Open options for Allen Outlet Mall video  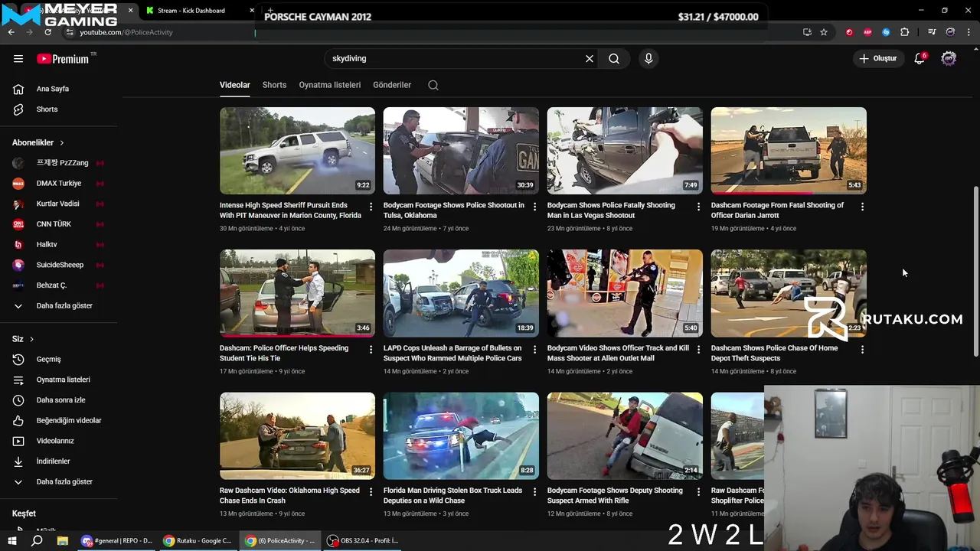point(698,349)
